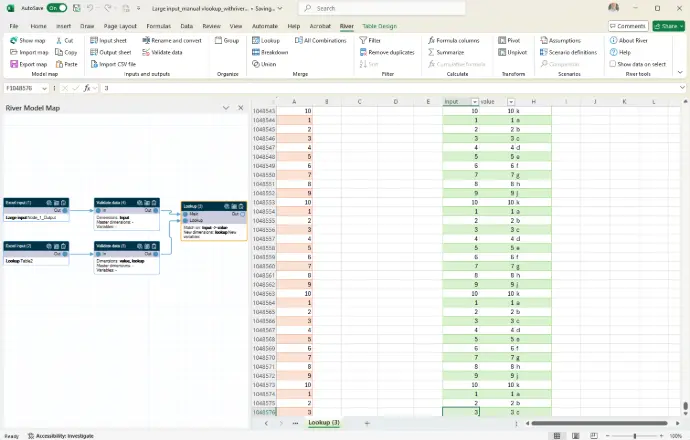690x440 pixels.
Task: Open the input column filter dropdown
Action: (x=474, y=101)
